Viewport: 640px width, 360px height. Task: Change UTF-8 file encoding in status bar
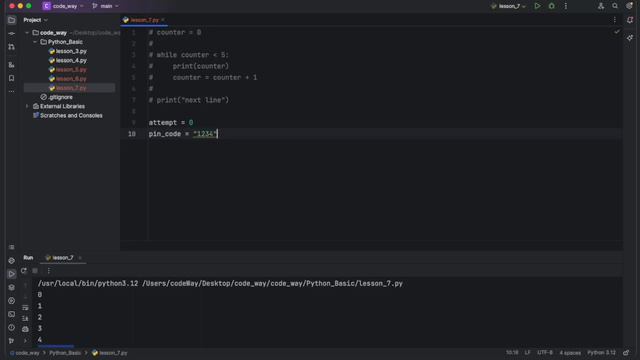coord(545,353)
